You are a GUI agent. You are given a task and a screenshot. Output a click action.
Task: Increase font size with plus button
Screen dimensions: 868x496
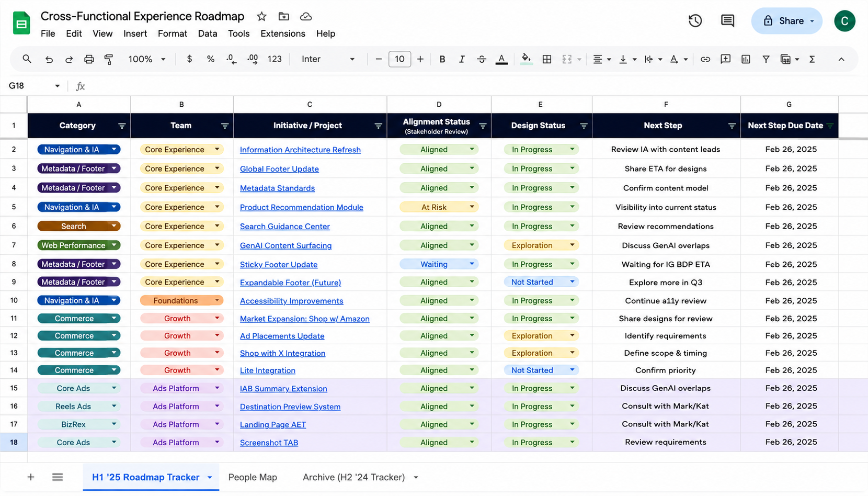(420, 59)
